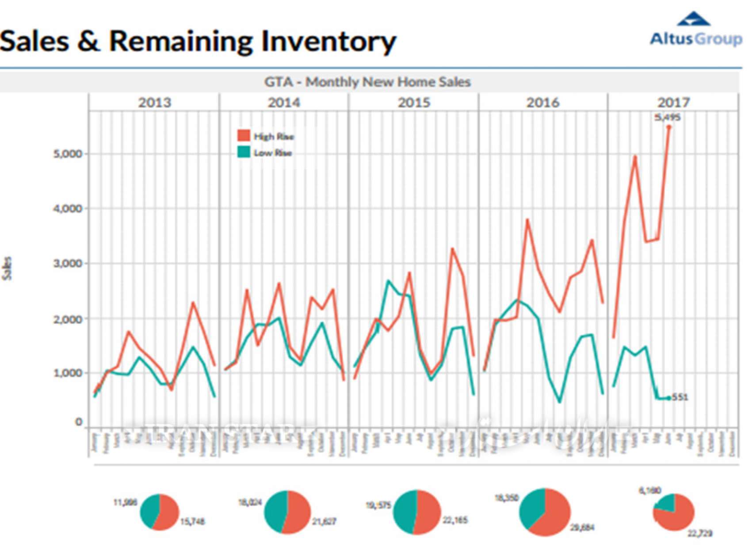Click the 2013 year column header
This screenshot has height=552, width=756.
coord(154,103)
